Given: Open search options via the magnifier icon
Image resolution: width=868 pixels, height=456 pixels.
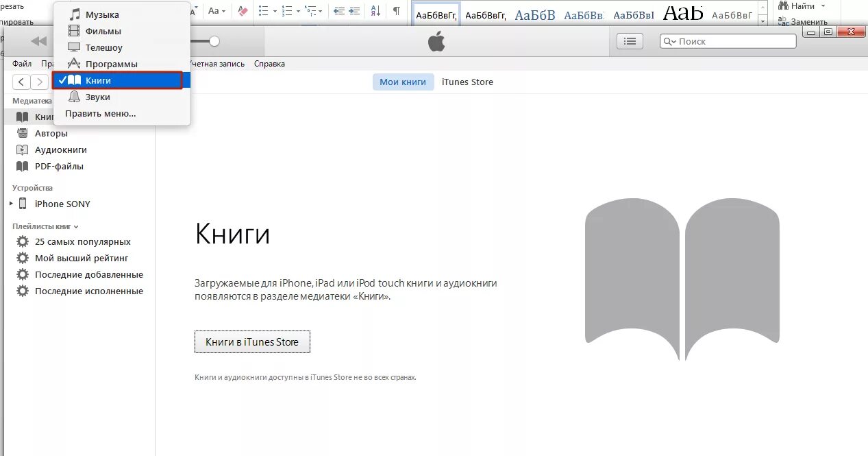Looking at the screenshot, I should pyautogui.click(x=670, y=41).
